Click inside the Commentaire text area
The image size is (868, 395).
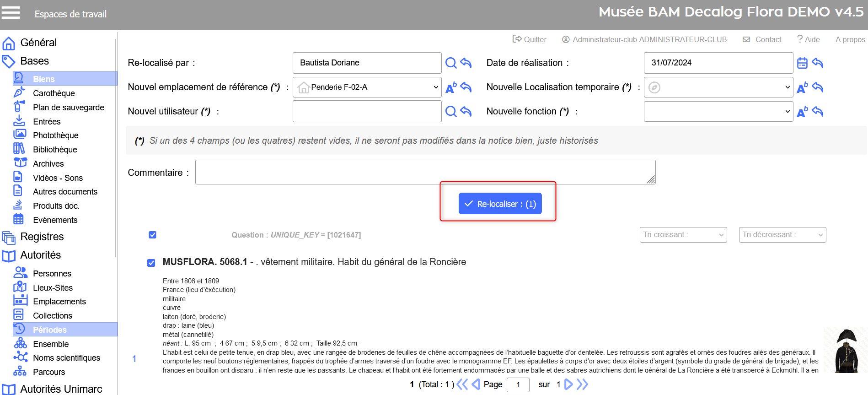pos(425,172)
